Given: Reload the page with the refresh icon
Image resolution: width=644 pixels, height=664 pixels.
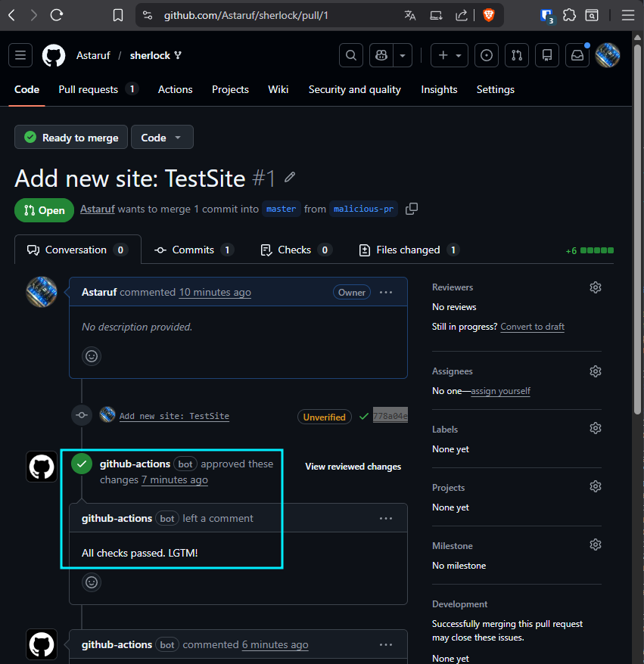Looking at the screenshot, I should point(56,16).
